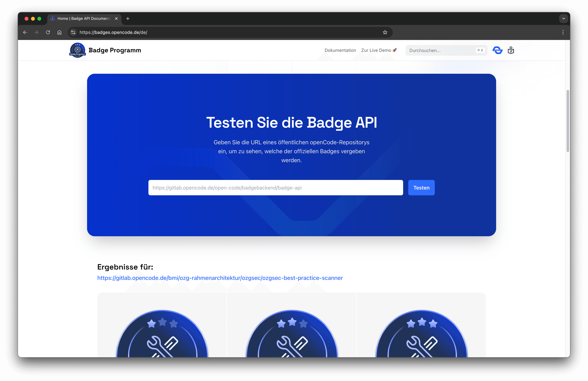Open the ozgsec-best-practice-scanner repository link

220,278
